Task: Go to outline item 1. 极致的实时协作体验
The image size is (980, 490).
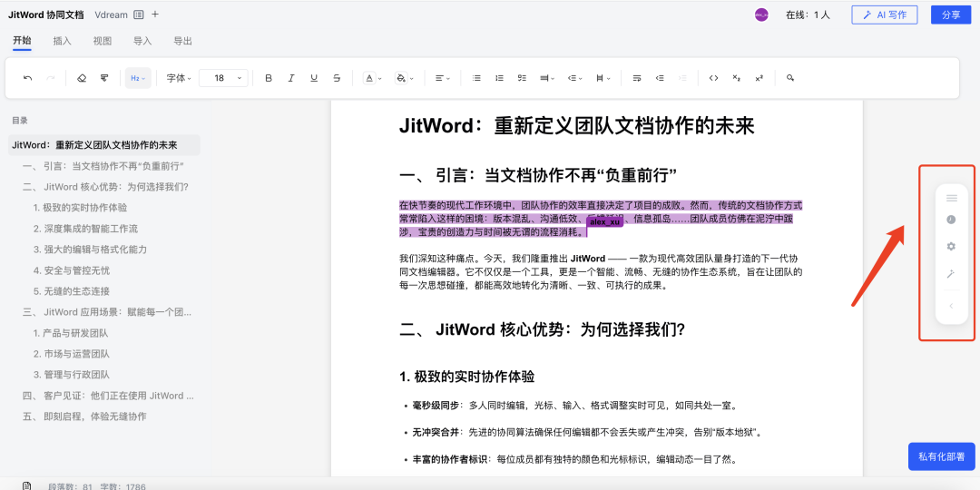Action: point(80,208)
